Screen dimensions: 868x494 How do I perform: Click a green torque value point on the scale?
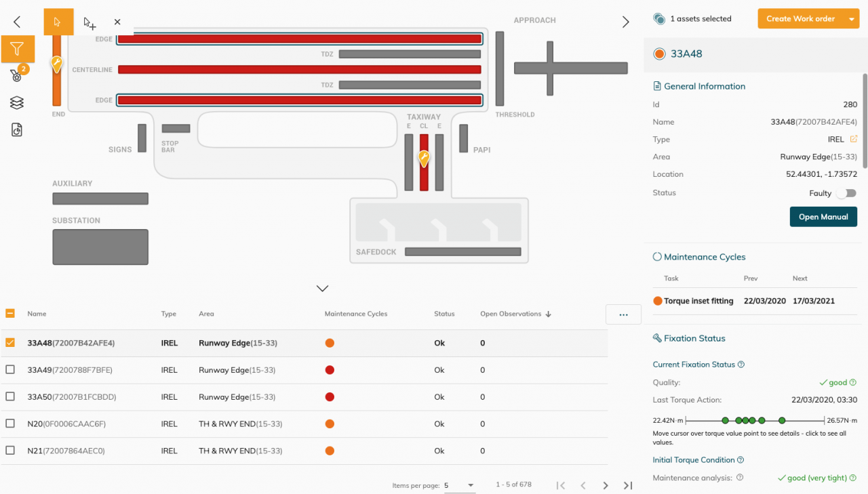pos(726,420)
